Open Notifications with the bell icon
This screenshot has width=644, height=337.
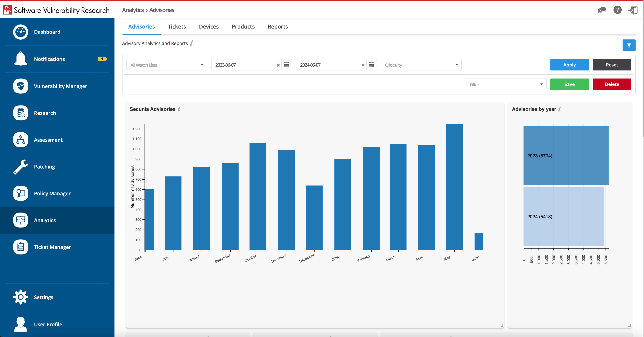click(20, 59)
